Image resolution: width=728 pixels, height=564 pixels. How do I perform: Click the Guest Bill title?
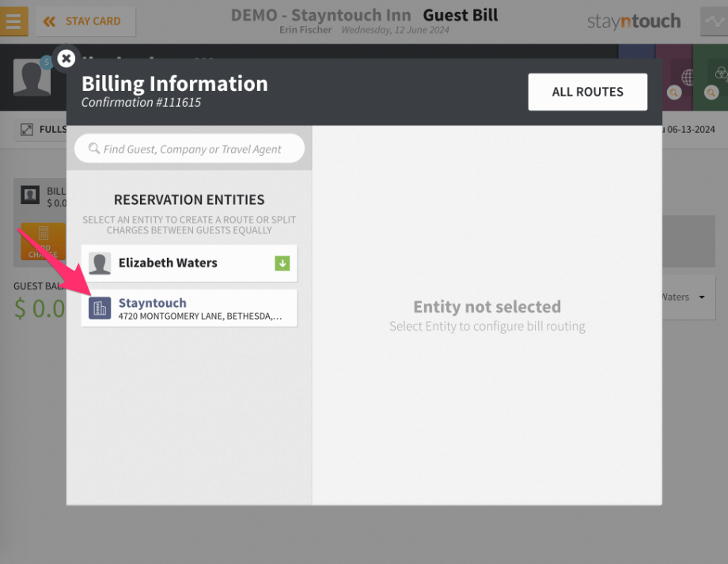pos(460,15)
